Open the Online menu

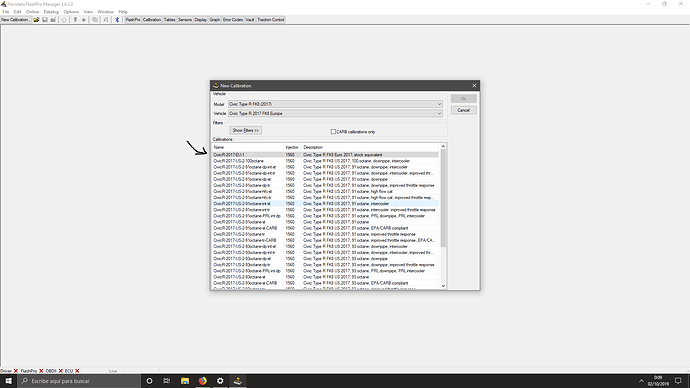(x=32, y=12)
